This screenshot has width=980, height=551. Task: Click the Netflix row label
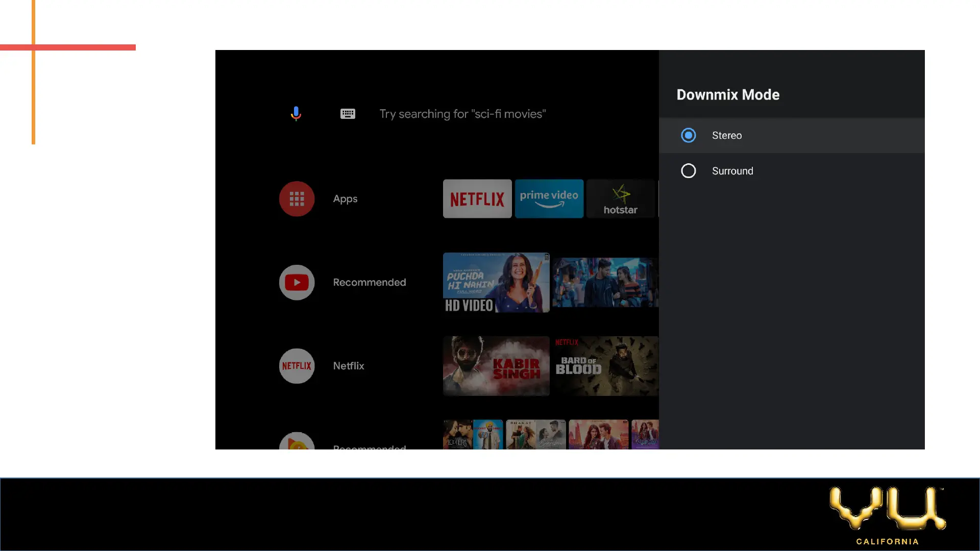pyautogui.click(x=349, y=366)
